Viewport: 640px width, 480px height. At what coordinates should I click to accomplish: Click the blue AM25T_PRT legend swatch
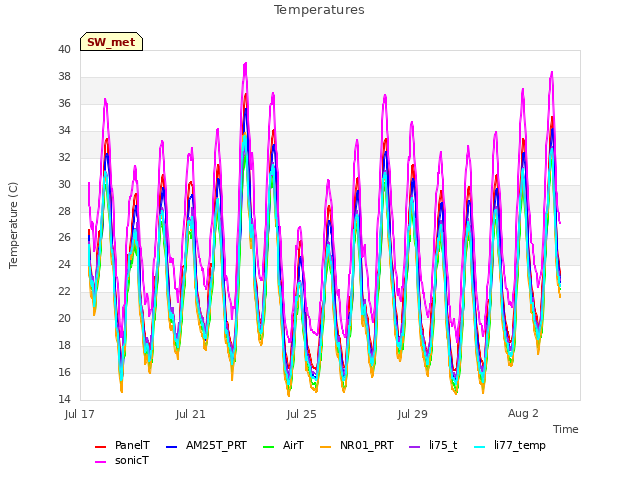(x=171, y=447)
